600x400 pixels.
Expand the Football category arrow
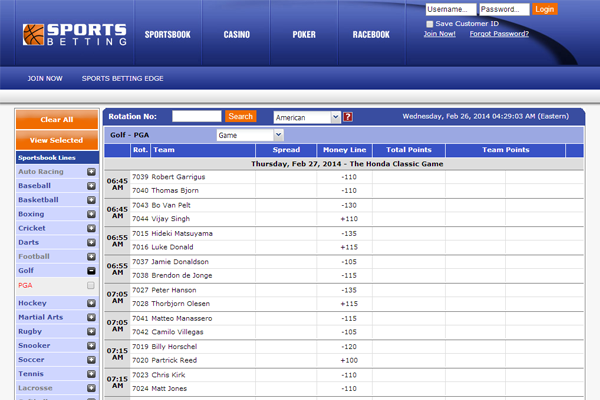tap(91, 257)
